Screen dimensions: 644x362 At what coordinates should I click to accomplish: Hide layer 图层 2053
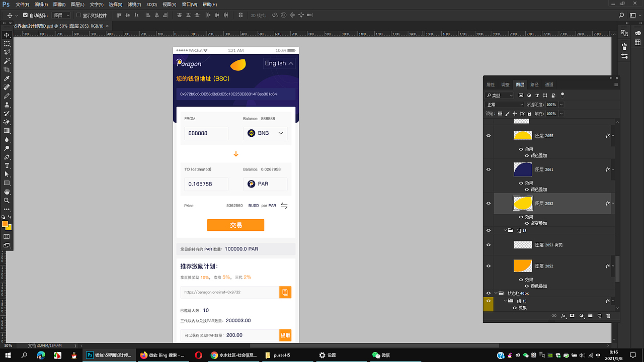[489, 203]
